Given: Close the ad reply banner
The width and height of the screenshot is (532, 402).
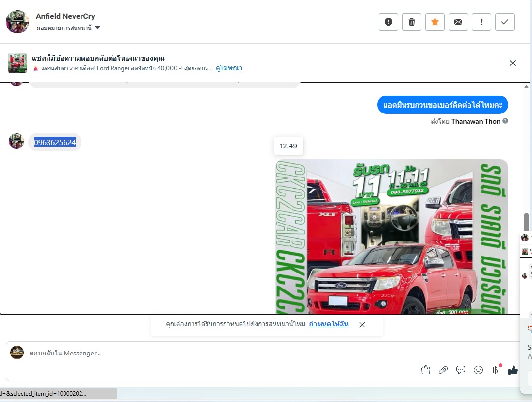Looking at the screenshot, I should (x=512, y=63).
